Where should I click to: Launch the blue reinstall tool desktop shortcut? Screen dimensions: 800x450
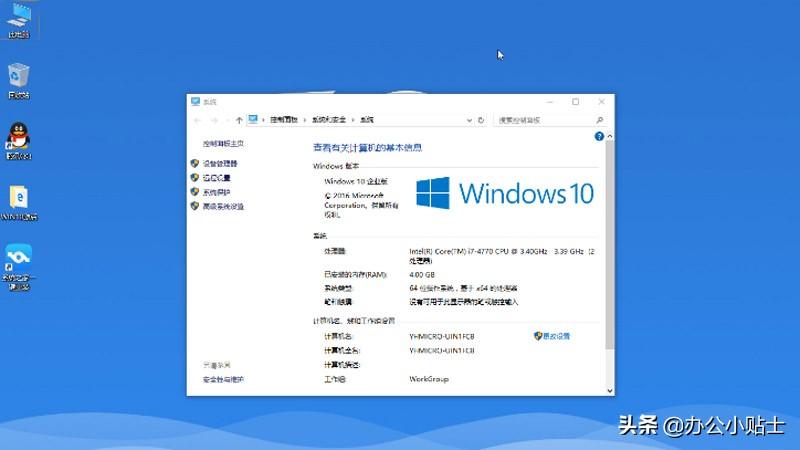19,266
